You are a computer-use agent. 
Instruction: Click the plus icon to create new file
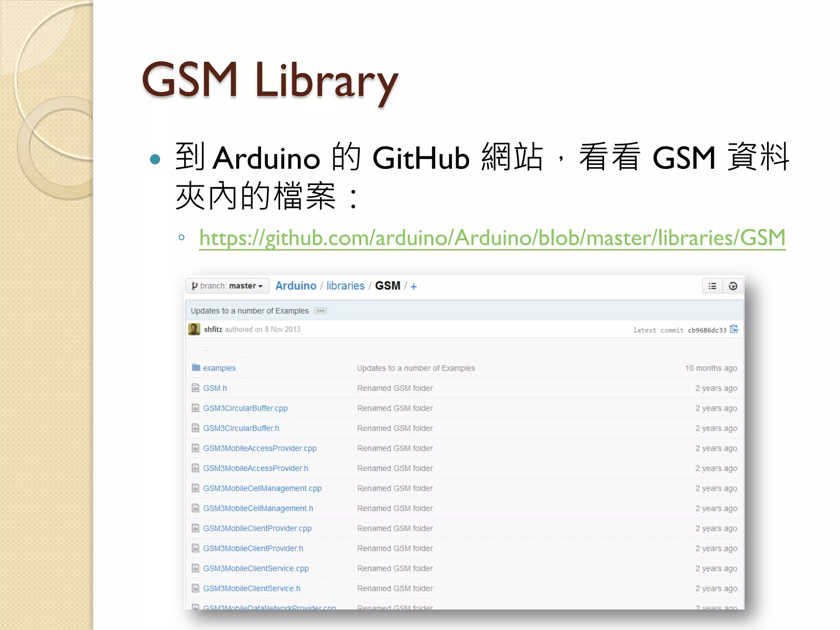[413, 287]
